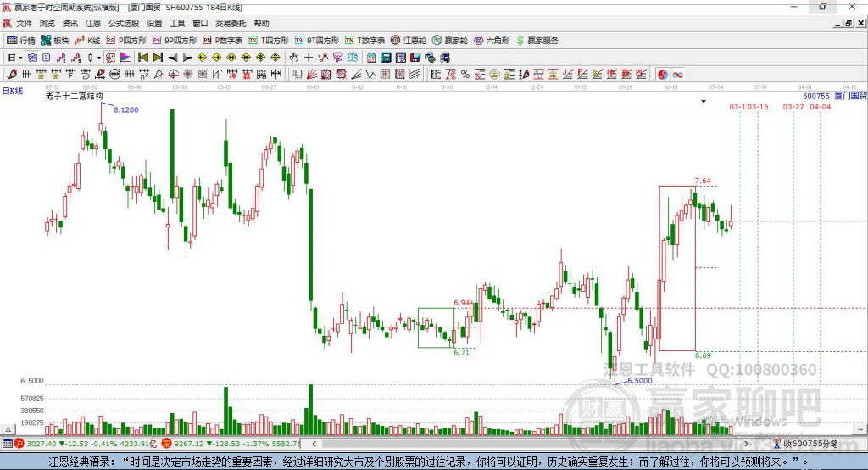Select the red pencil drawing tool

12,75
